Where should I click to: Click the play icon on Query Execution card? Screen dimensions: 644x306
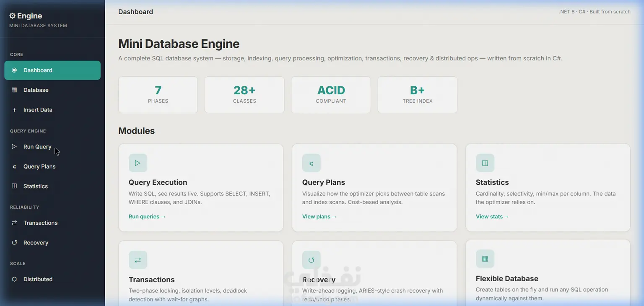tap(138, 163)
